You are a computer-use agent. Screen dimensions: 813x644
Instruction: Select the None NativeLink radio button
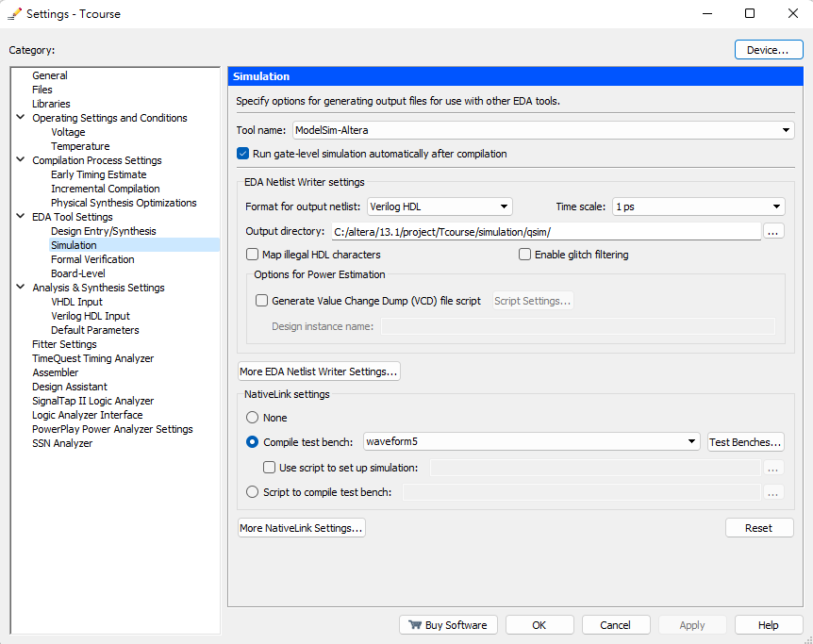252,418
